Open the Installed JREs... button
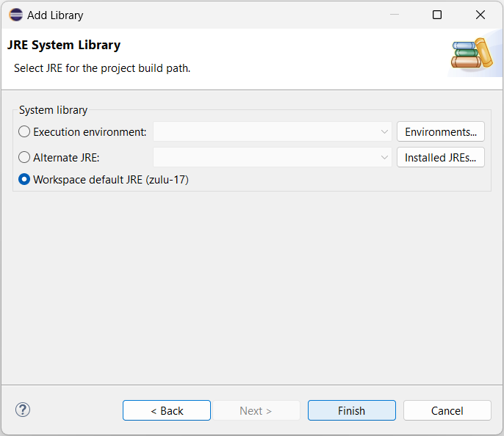 (x=441, y=157)
